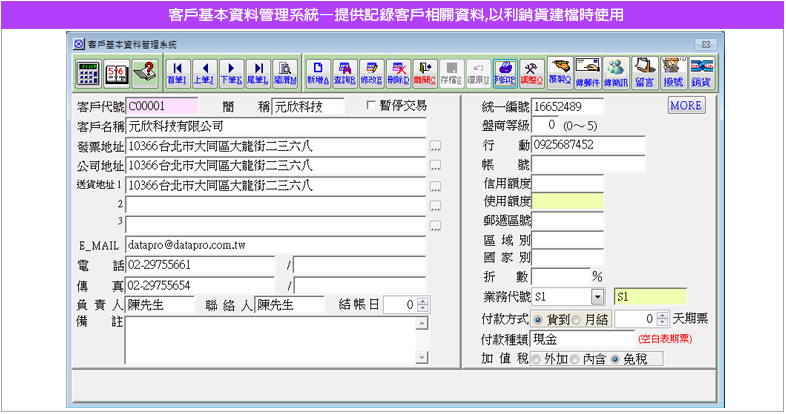This screenshot has height=414, width=786.
Task: Add a new customer record (新增)
Action: click(317, 72)
